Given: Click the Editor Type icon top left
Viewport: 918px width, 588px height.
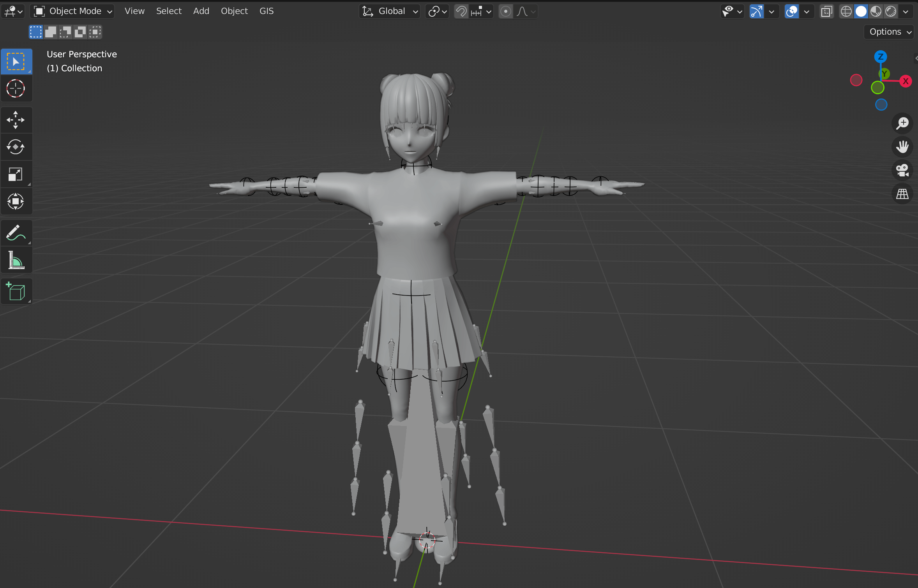Looking at the screenshot, I should pos(14,11).
